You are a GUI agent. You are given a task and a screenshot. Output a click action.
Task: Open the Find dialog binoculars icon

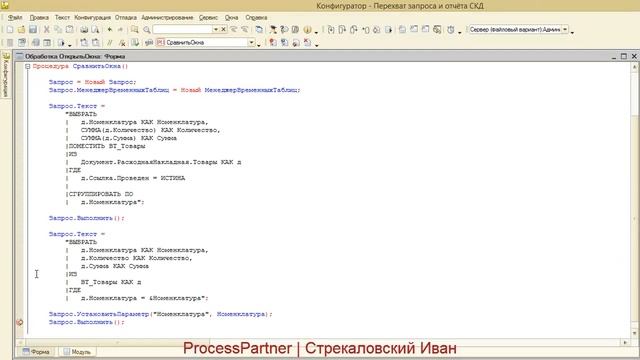coord(134,29)
